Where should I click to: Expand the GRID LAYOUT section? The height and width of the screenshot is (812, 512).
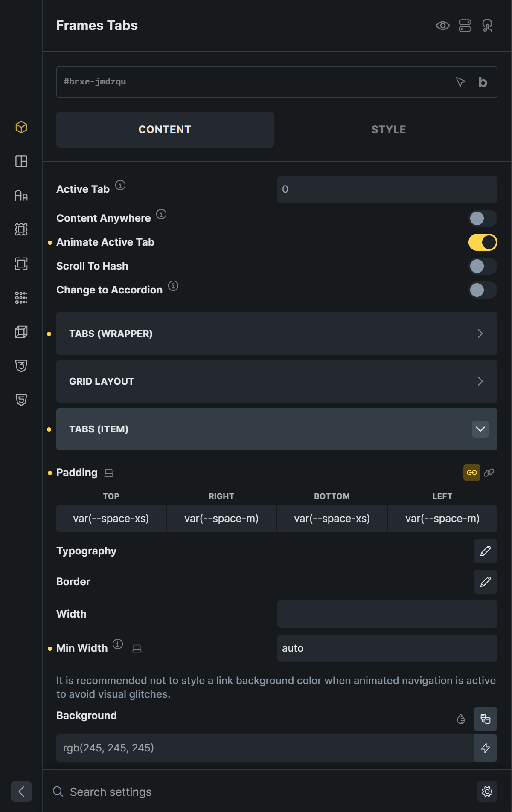(277, 381)
